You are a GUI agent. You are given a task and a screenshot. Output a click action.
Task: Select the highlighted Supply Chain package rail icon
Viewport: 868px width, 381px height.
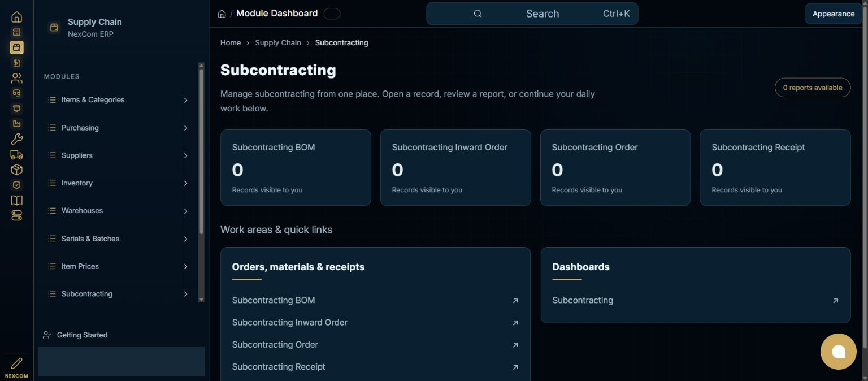pos(16,47)
